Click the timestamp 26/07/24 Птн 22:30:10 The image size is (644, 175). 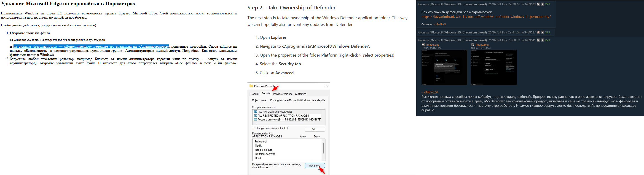pyautogui.click(x=504, y=4)
